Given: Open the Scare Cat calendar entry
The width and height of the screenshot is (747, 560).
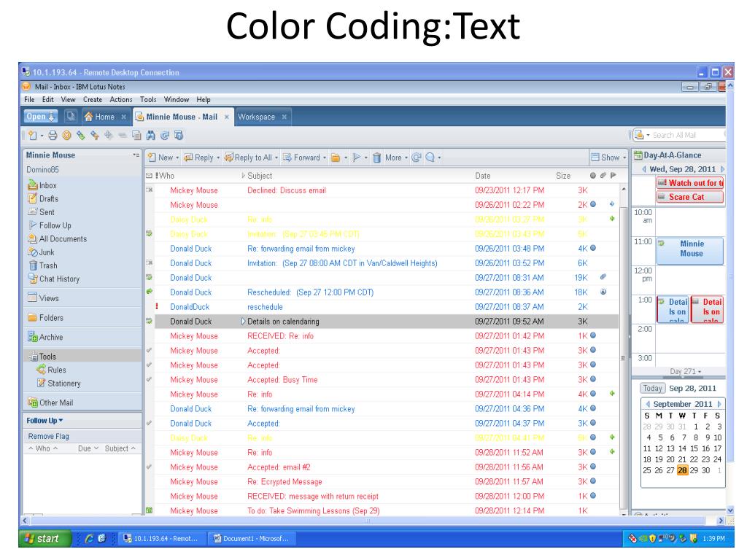Looking at the screenshot, I should click(x=690, y=197).
